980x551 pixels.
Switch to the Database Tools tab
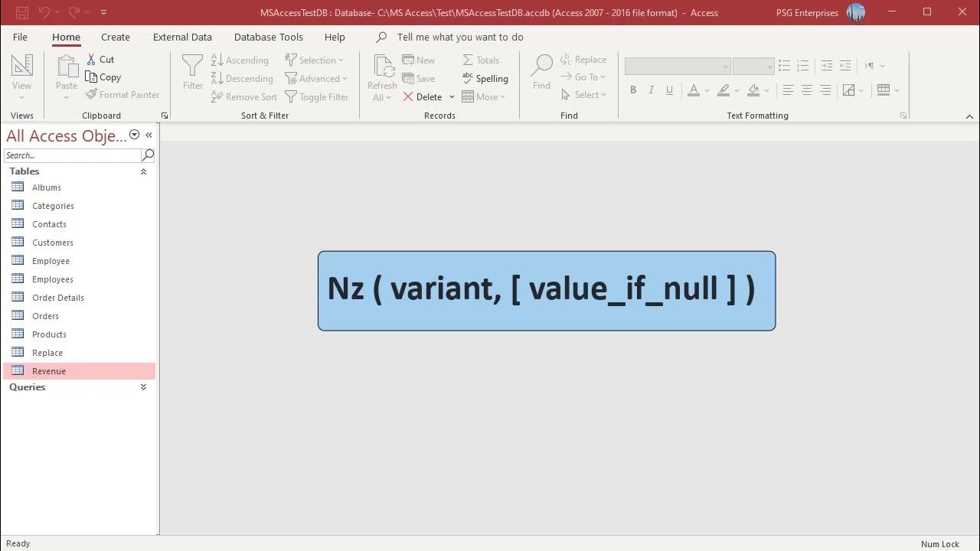269,37
